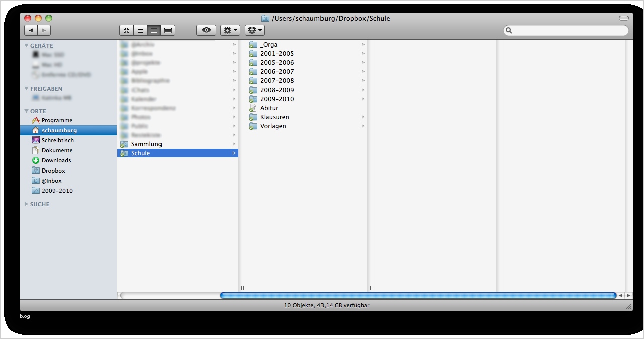Switch to column view

click(x=154, y=30)
